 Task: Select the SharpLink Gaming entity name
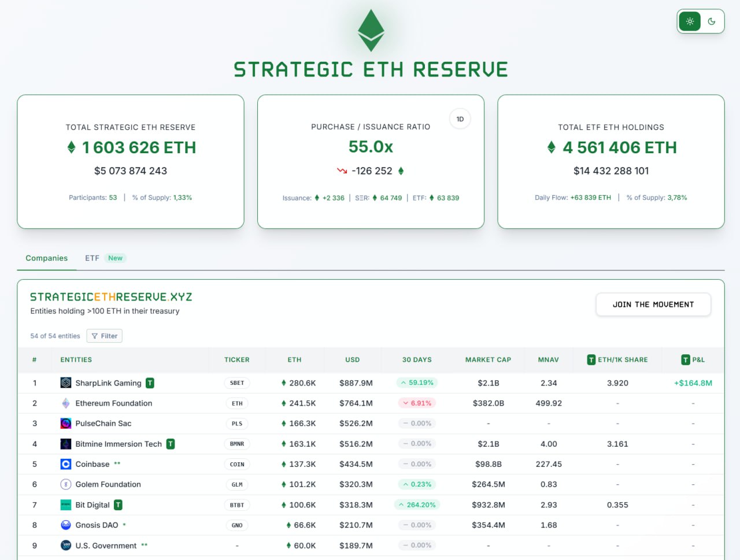coord(108,383)
